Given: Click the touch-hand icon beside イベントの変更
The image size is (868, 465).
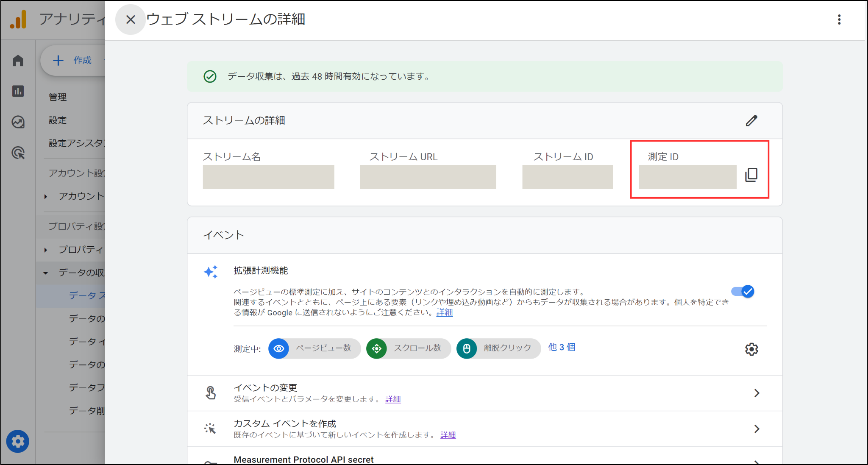Looking at the screenshot, I should coord(211,393).
